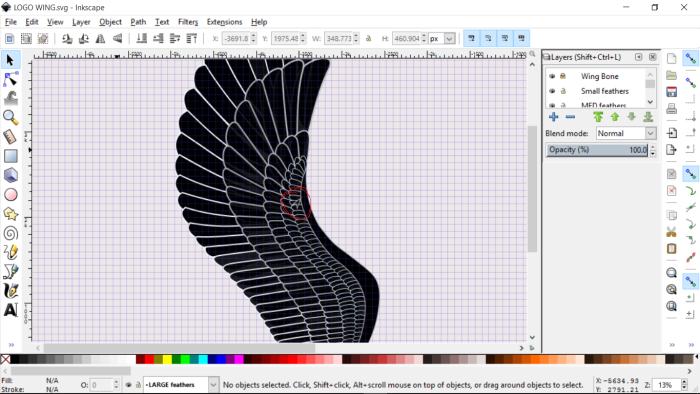Toggle move patterns with objects button
The image size is (700, 394).
pyautogui.click(x=521, y=38)
